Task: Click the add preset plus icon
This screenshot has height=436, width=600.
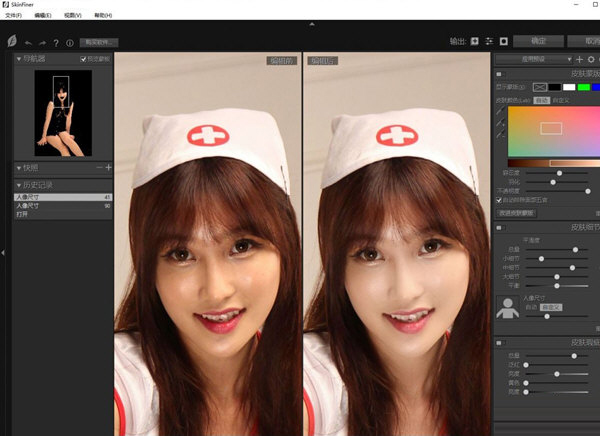Action: (x=579, y=60)
